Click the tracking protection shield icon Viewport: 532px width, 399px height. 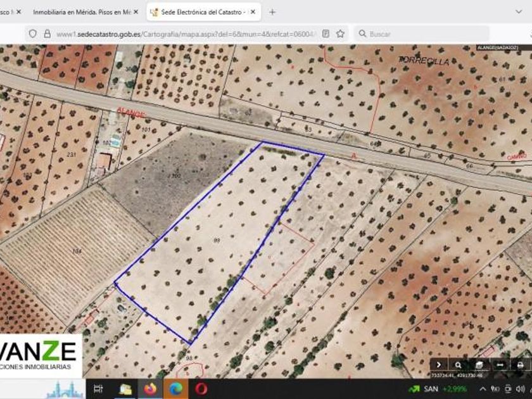32,34
